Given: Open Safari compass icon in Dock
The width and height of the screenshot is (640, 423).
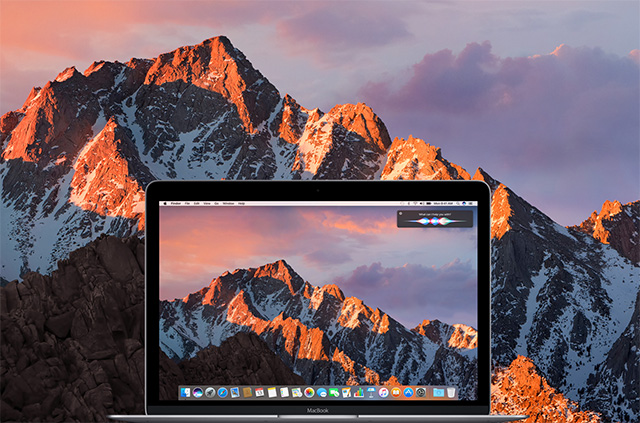Looking at the screenshot, I should pos(222,392).
